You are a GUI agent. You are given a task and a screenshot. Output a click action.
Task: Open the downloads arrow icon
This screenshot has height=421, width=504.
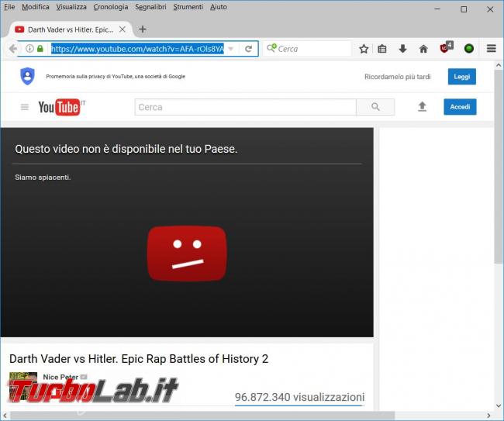click(402, 49)
